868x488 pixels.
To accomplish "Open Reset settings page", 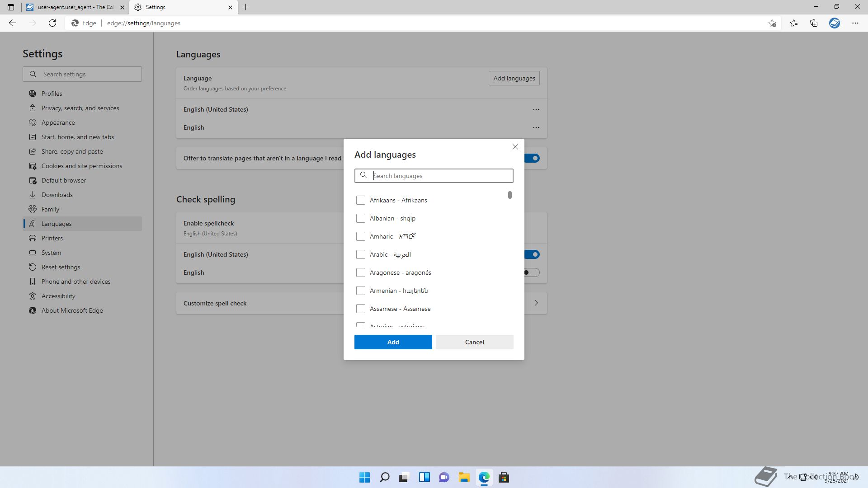I will (x=82, y=267).
